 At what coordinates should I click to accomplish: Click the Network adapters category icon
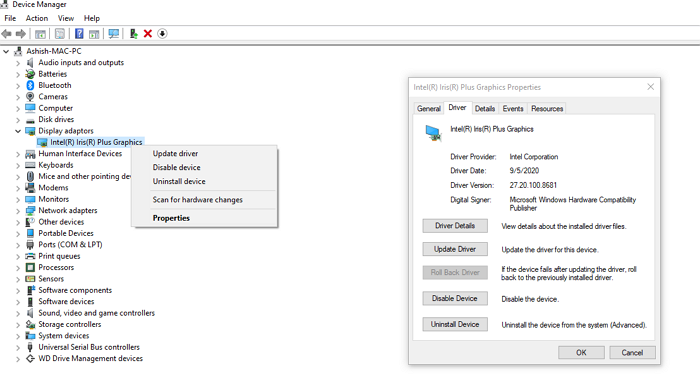tap(30, 210)
